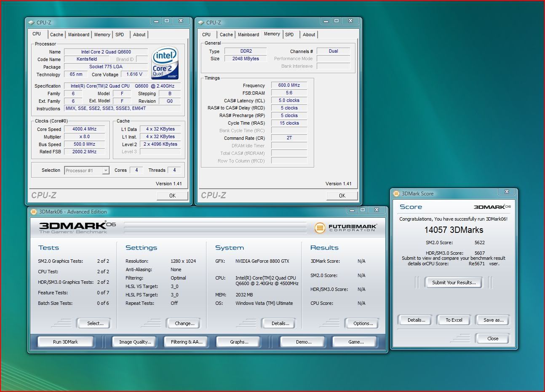The image size is (545, 392).
Task: Click Change... button under Settings
Action: click(183, 323)
